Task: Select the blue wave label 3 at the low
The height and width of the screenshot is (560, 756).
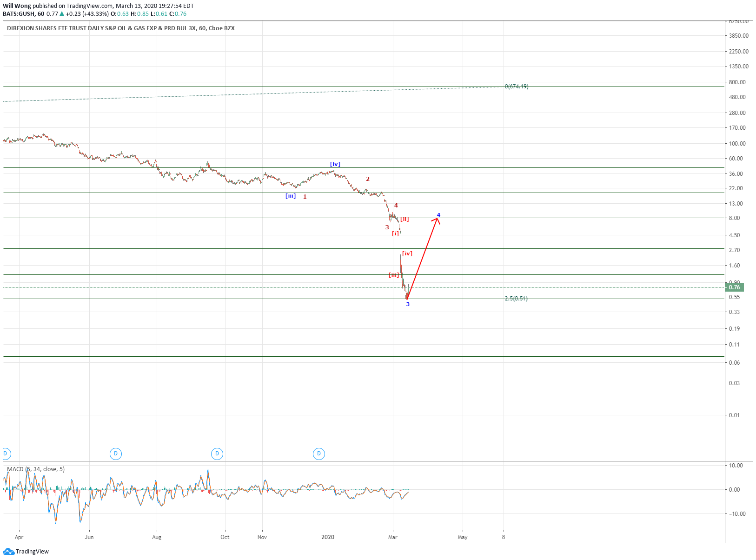Action: (408, 304)
